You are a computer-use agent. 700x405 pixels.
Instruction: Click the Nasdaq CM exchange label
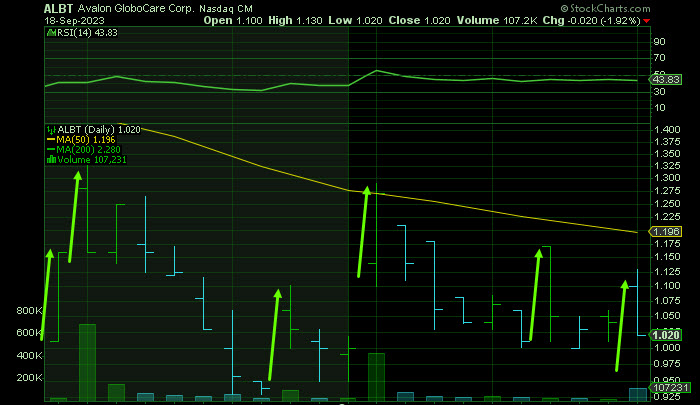point(226,8)
